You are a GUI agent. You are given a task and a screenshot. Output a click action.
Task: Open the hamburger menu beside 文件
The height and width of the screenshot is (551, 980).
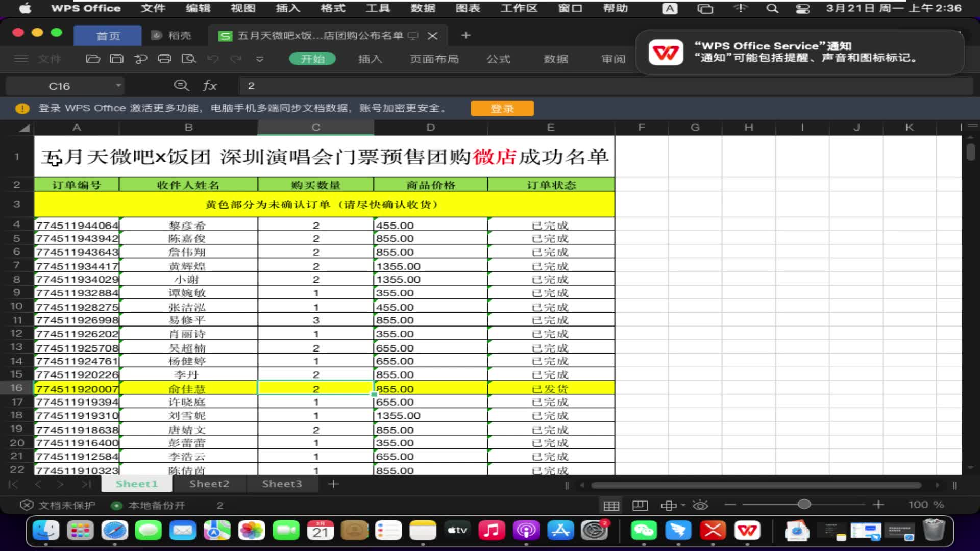[x=21, y=59]
